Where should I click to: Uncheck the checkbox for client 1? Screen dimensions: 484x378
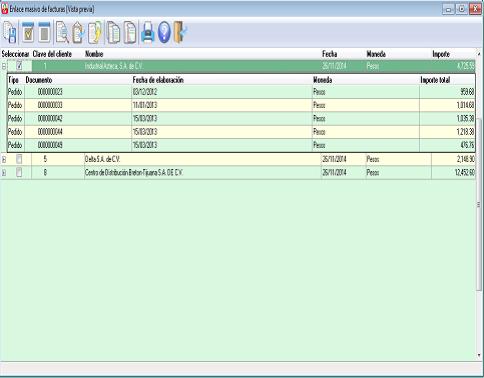coord(19,65)
